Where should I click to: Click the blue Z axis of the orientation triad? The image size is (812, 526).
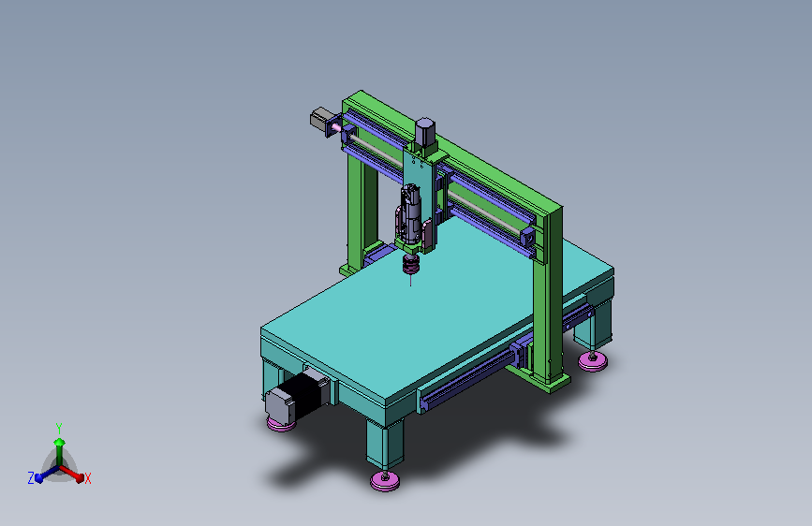[x=44, y=475]
